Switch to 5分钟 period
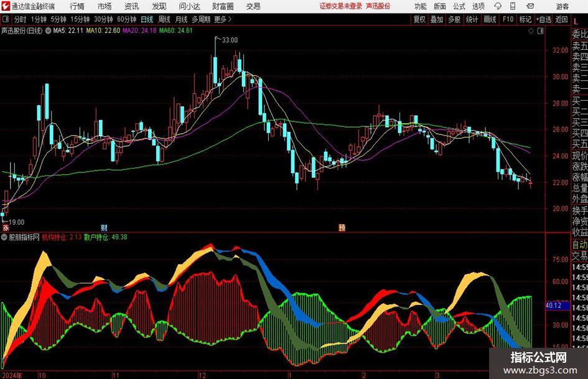The width and height of the screenshot is (588, 379). (x=58, y=19)
